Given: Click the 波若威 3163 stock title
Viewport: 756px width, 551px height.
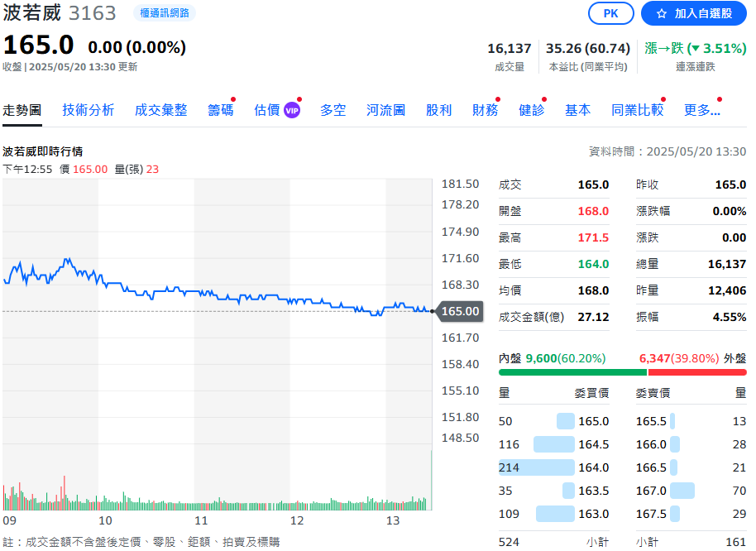Looking at the screenshot, I should (60, 13).
